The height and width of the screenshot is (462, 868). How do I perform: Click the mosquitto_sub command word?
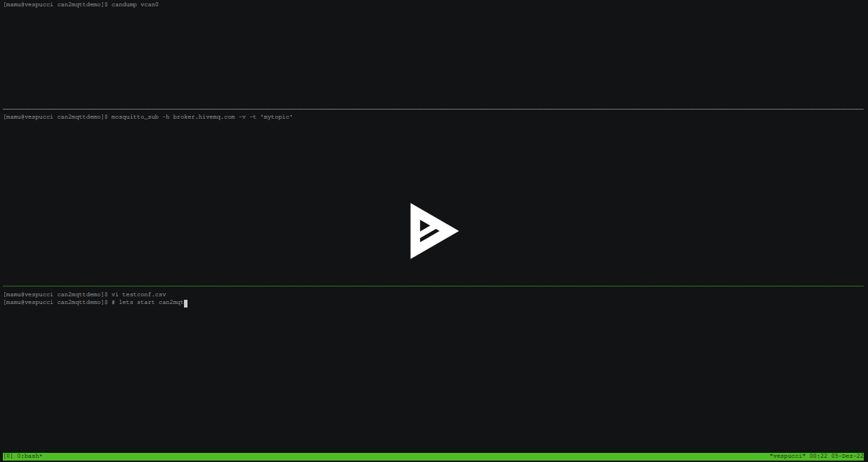click(x=135, y=117)
